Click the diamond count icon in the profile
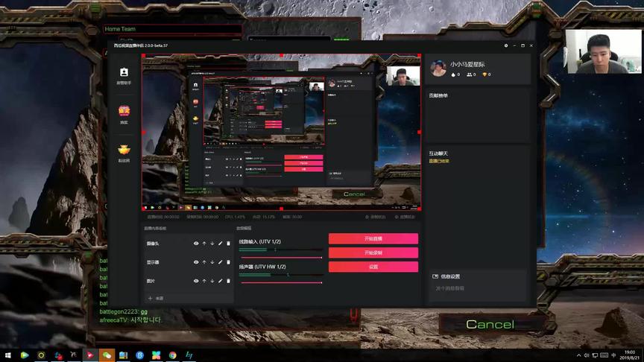 coord(484,74)
